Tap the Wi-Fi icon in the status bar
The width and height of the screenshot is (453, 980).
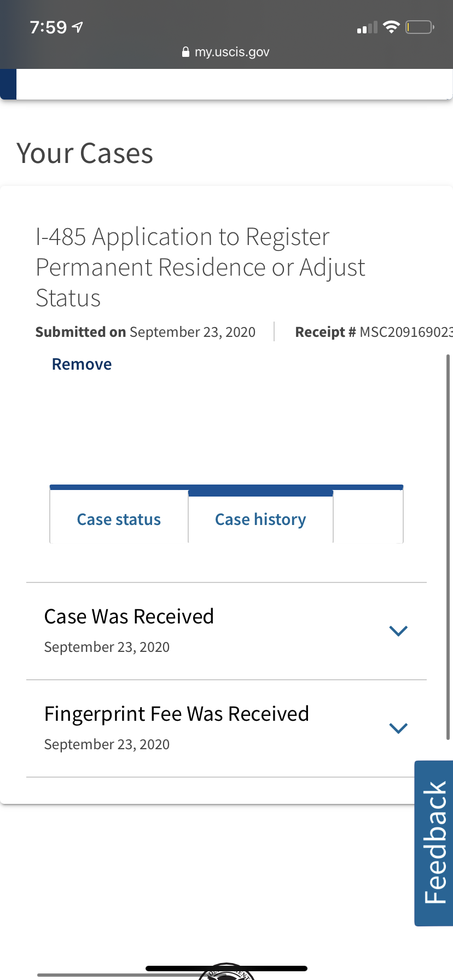click(x=392, y=27)
